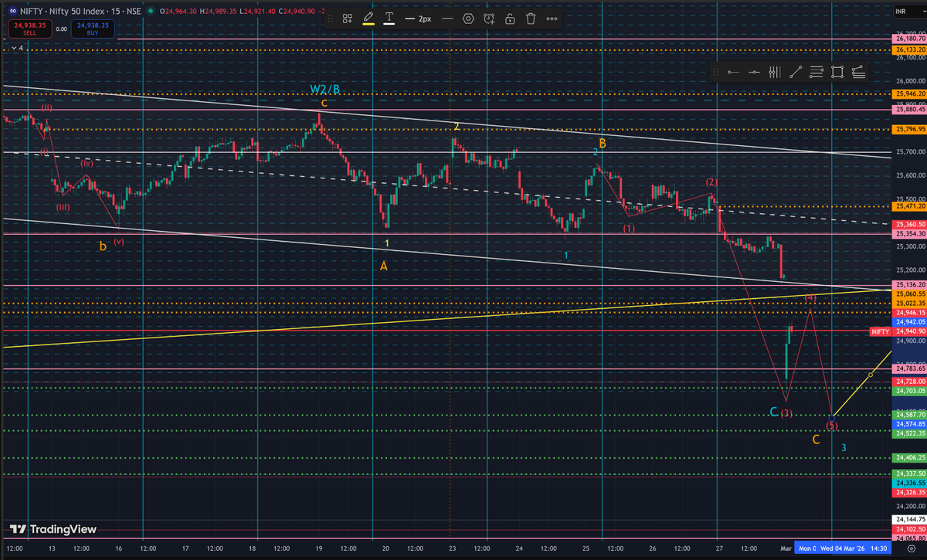Click the TradingView logo
This screenshot has height=560, width=927.
[x=54, y=529]
